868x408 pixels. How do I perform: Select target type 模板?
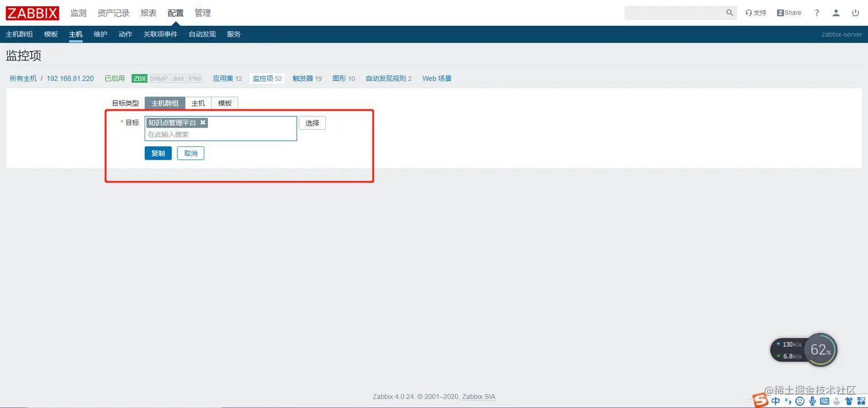(224, 103)
